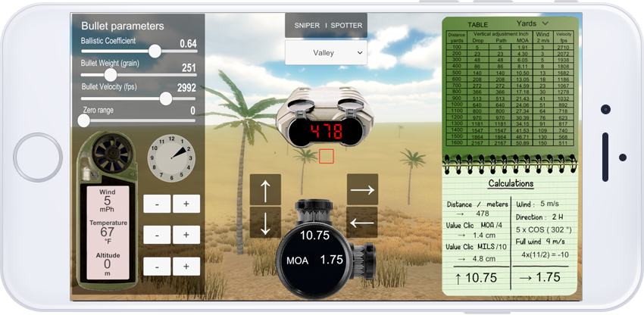Click the rifle scope MOA turret

[x=325, y=248]
